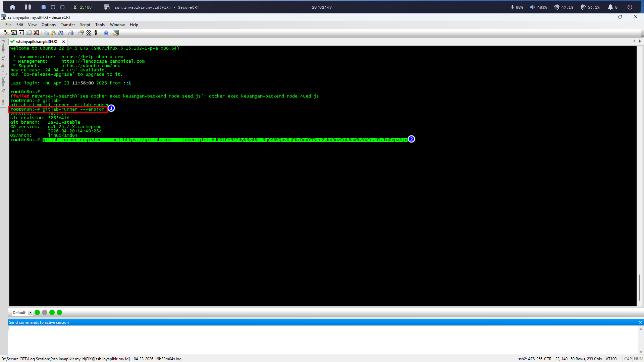This screenshot has height=362, width=644.
Task: Click the speaker volume 48% indicator
Action: [538, 7]
